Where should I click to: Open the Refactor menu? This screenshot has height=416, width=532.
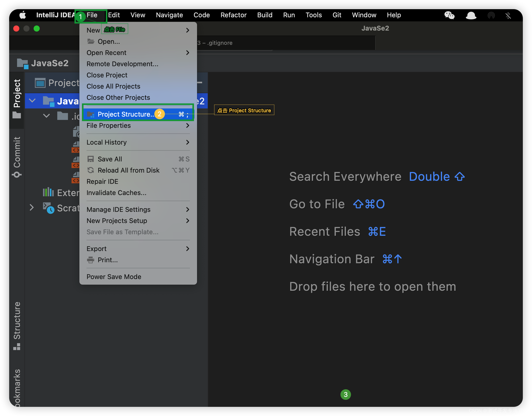click(x=233, y=15)
